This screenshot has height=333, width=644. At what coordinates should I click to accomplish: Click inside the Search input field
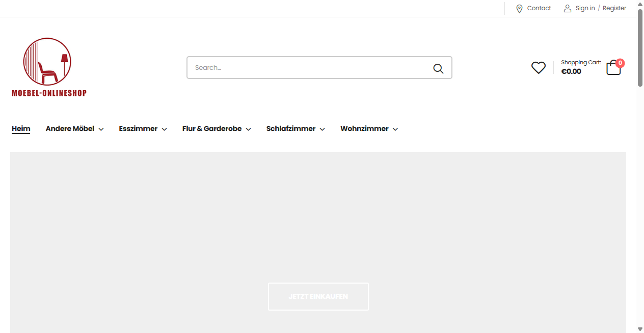coord(306,67)
